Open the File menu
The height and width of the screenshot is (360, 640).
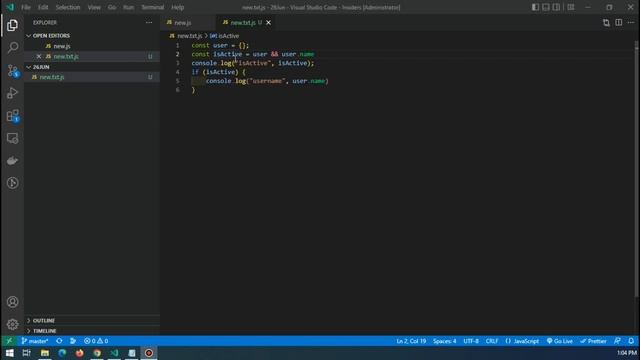[26, 7]
